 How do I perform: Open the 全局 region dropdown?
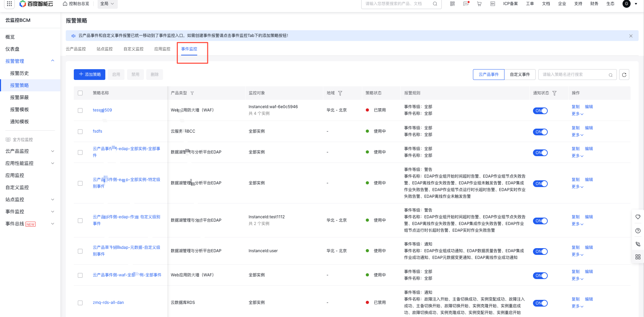[x=107, y=4]
